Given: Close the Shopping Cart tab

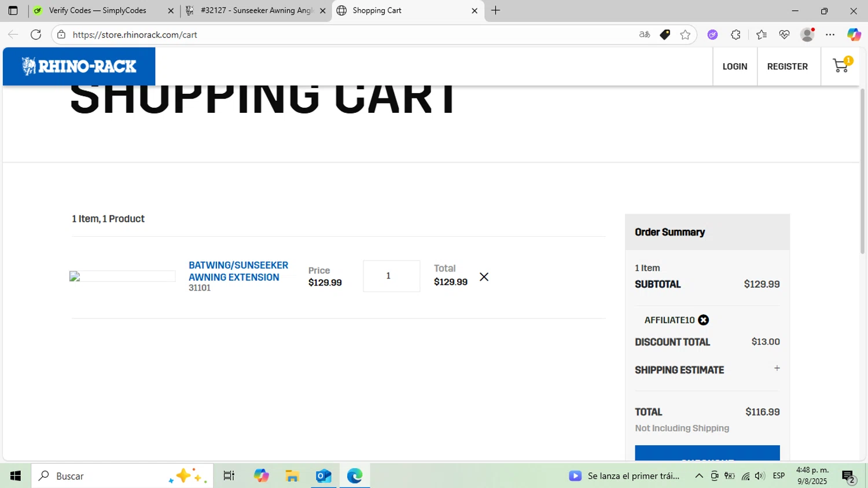Looking at the screenshot, I should click(x=475, y=10).
